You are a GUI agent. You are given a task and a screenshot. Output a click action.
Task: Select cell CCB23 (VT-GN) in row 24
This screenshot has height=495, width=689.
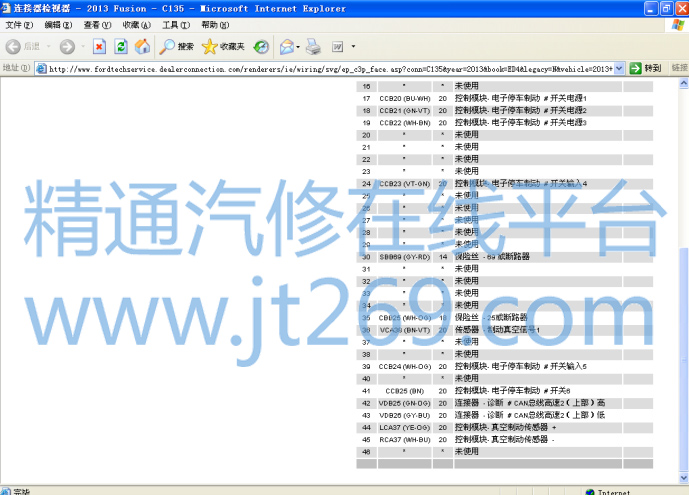point(405,184)
